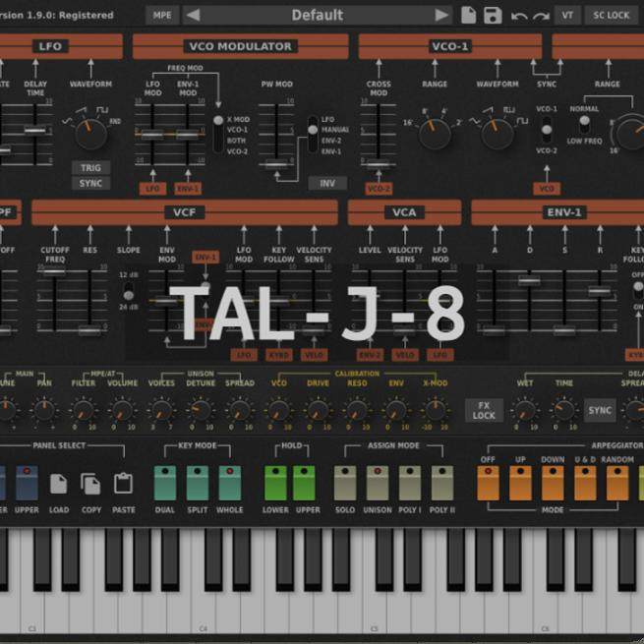Screen dimensions: 644x644
Task: Select WHOLE key mode
Action: tap(230, 483)
